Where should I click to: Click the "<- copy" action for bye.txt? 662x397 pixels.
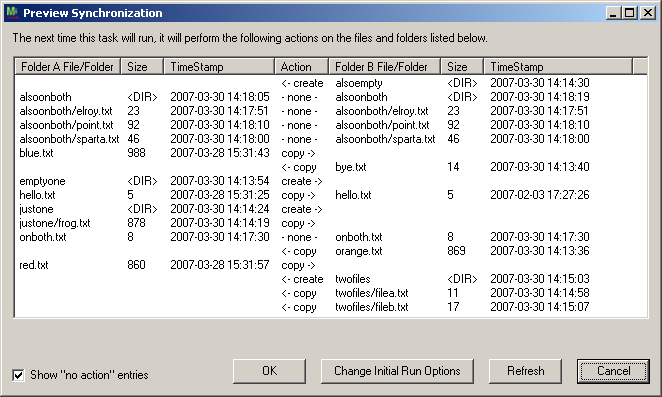[299, 167]
